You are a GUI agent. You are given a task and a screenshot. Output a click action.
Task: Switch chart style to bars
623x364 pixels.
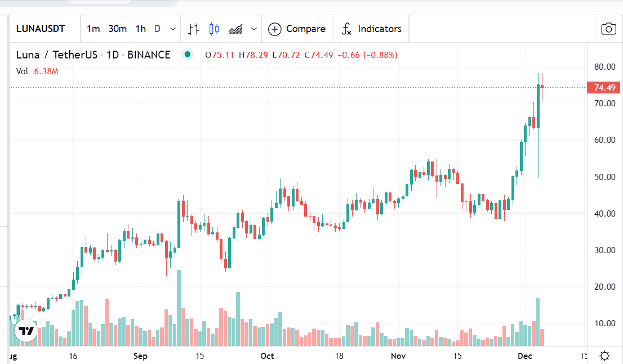click(194, 28)
